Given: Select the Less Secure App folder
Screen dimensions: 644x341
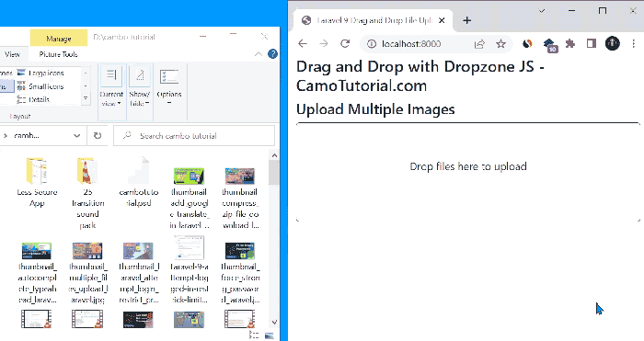Looking at the screenshot, I should pos(37,183).
